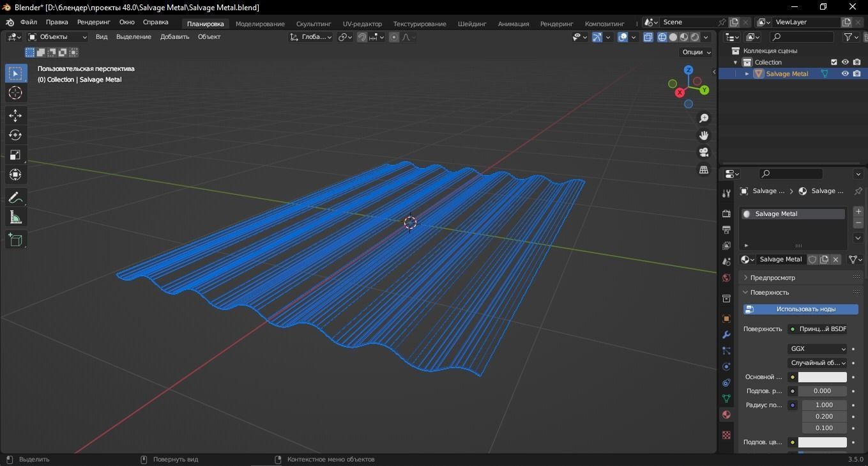Collapse the Поверхность panel
868x466 pixels.
tap(770, 292)
